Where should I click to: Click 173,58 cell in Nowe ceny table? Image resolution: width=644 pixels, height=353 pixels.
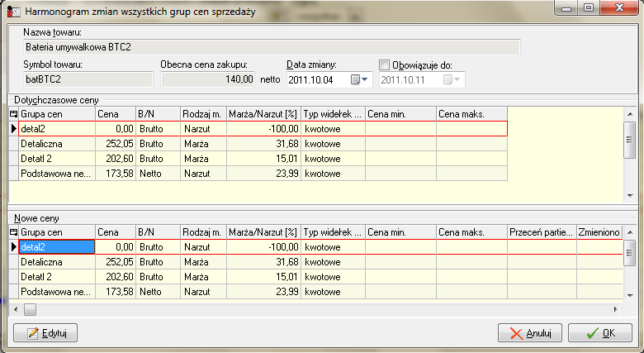pyautogui.click(x=116, y=291)
